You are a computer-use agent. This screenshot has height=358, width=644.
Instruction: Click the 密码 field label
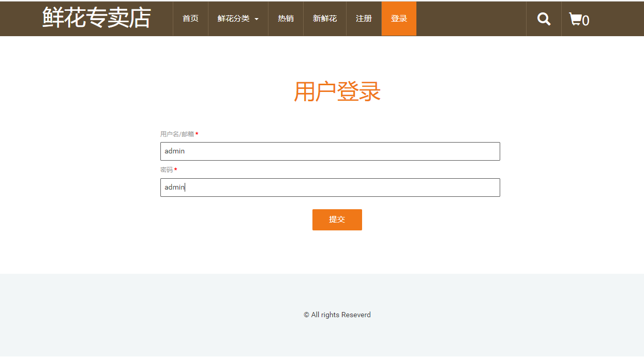[167, 169]
